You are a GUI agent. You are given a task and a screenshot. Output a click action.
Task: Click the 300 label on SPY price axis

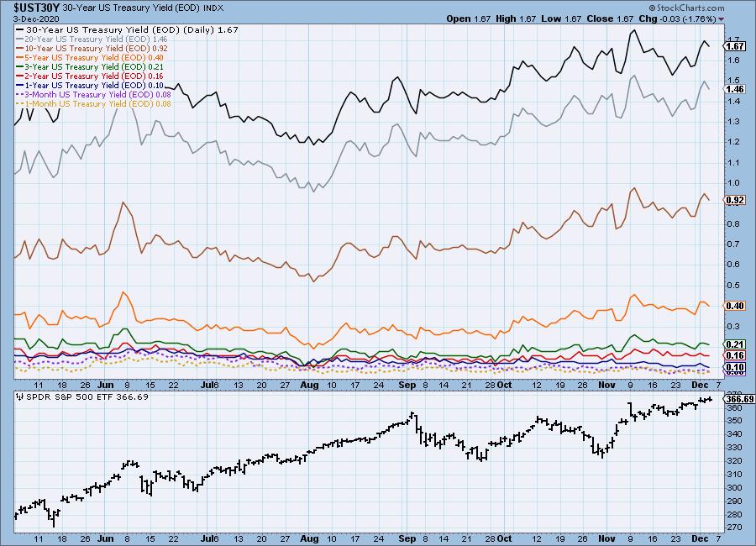click(735, 488)
